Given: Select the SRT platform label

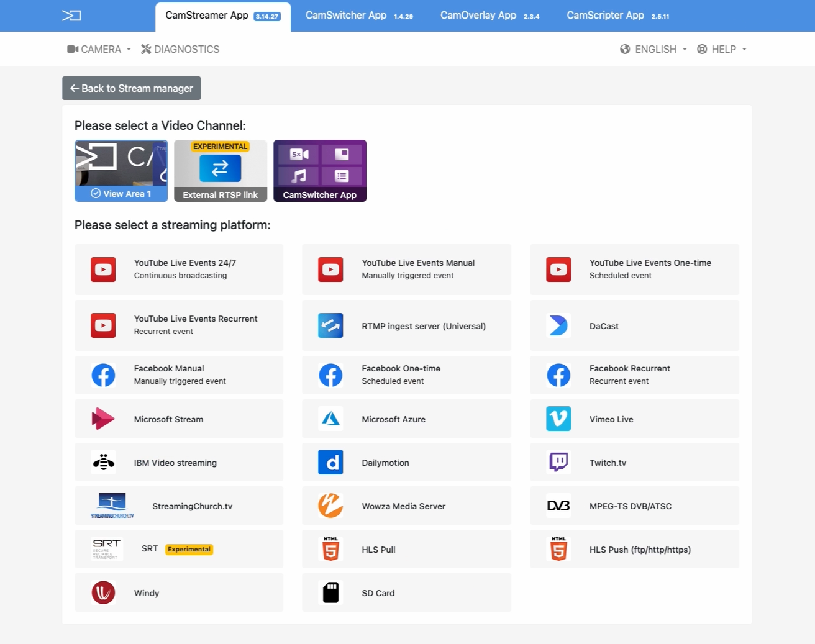Looking at the screenshot, I should click(x=150, y=549).
